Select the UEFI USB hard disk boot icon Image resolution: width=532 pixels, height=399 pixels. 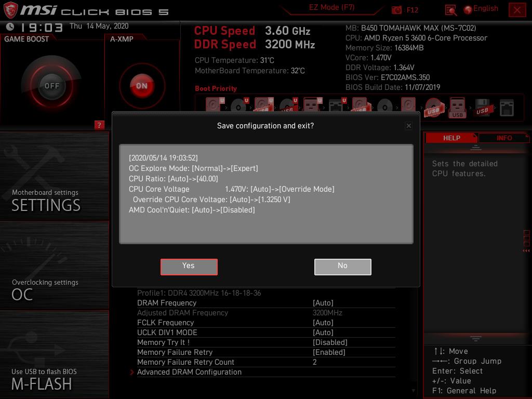tap(263, 105)
